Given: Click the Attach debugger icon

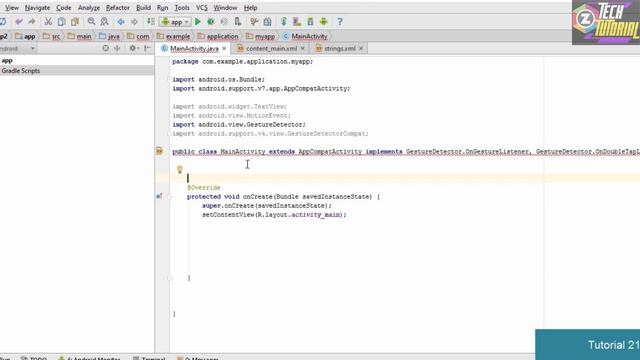Looking at the screenshot, I should 238,22.
